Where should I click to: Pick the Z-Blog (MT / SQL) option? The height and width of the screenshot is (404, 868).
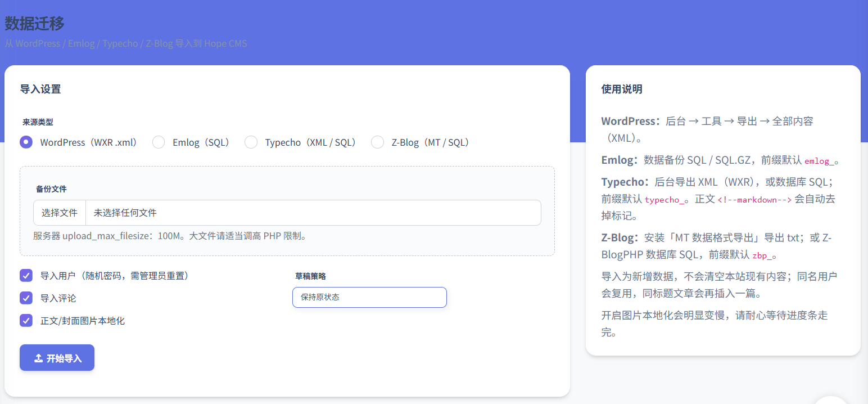pos(377,142)
